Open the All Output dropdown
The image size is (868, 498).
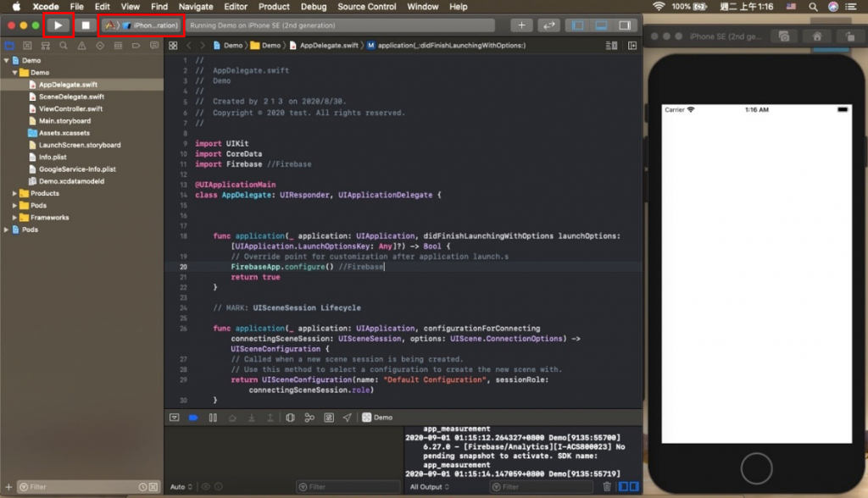click(430, 487)
